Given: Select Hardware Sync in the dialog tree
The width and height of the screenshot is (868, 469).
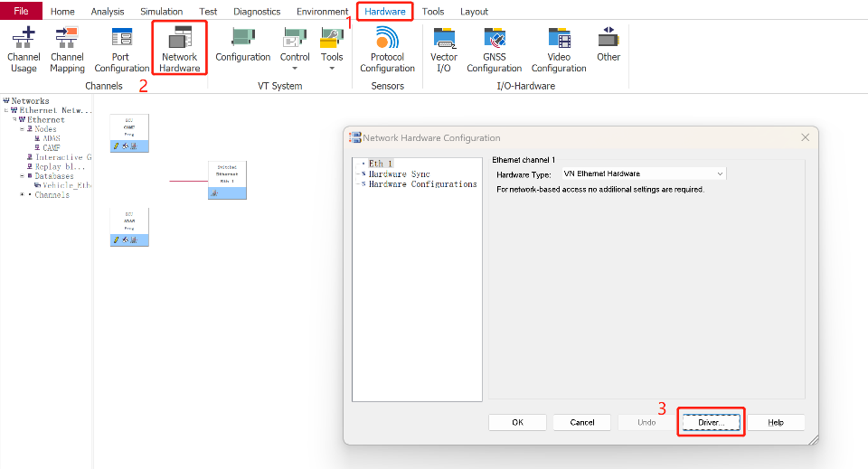Looking at the screenshot, I should 399,174.
